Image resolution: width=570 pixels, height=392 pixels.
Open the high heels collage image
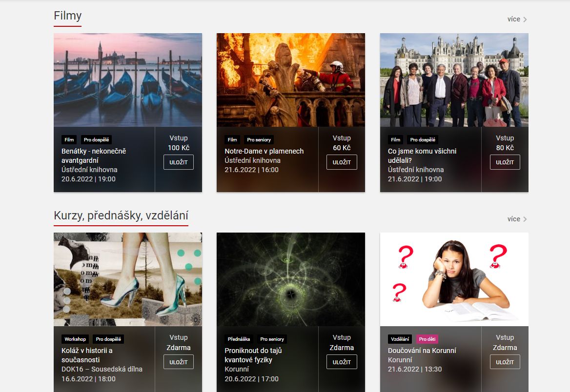click(128, 279)
